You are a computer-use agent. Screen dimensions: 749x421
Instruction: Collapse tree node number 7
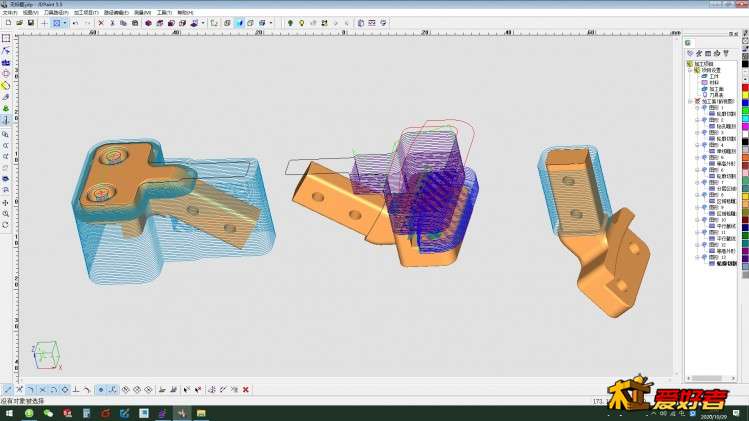(x=697, y=183)
